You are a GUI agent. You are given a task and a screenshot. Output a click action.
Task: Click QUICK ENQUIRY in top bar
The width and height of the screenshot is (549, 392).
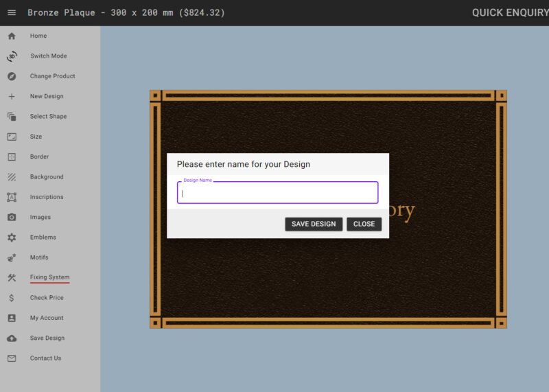tap(510, 12)
